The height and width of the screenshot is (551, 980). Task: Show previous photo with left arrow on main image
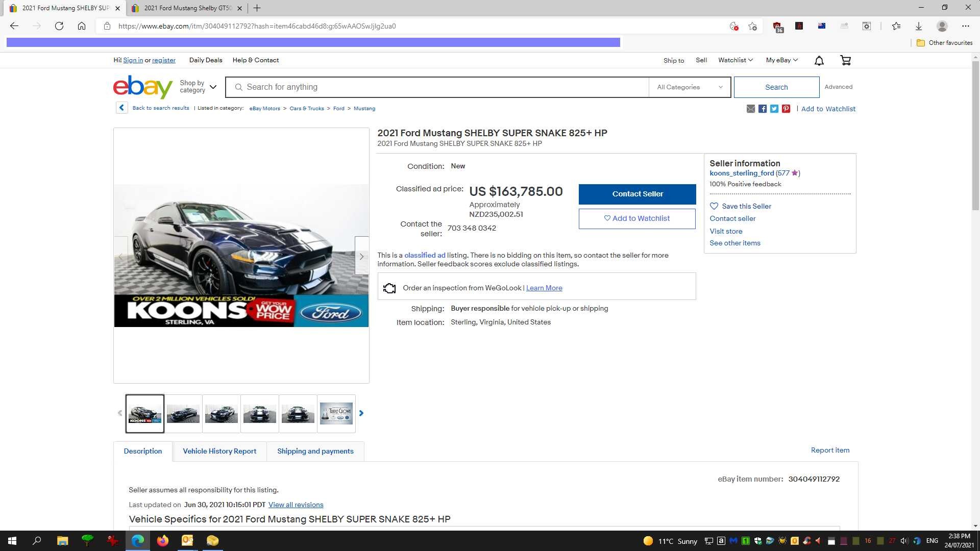(121, 256)
